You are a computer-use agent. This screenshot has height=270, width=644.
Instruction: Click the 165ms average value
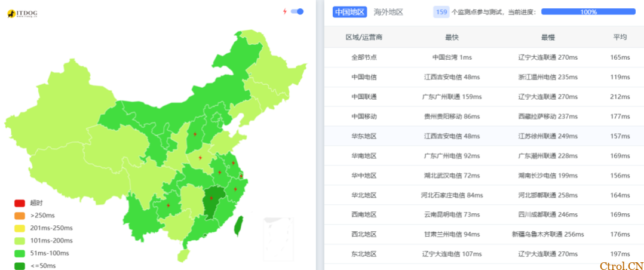620,57
